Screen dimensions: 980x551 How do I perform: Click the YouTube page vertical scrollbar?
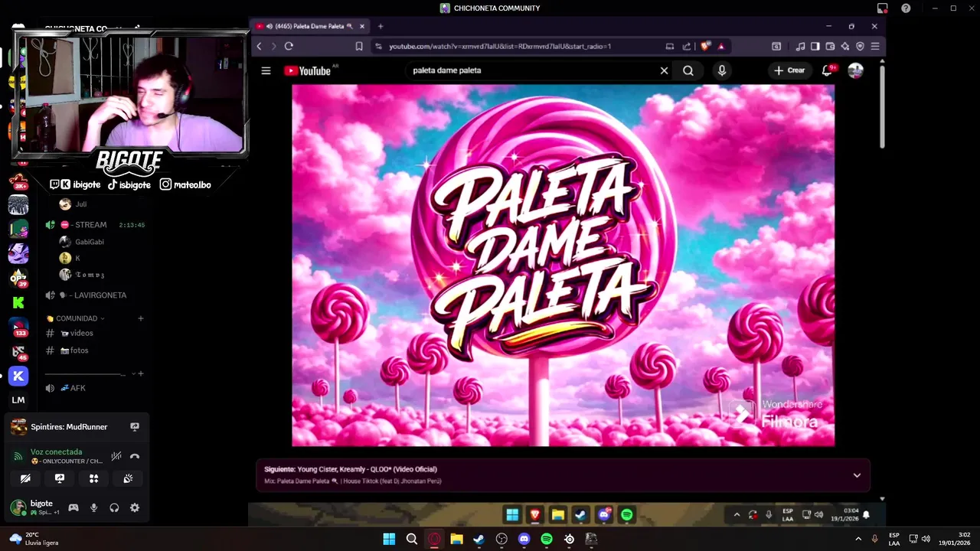pos(882,107)
